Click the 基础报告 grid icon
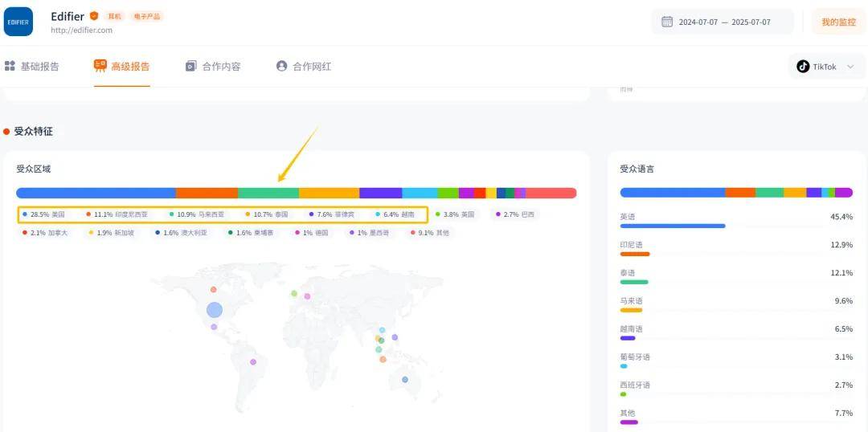The height and width of the screenshot is (432, 868). [10, 66]
